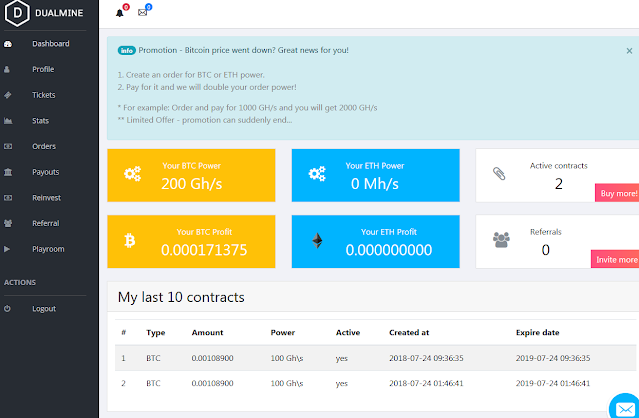Go to Payouts section

pyautogui.click(x=46, y=172)
